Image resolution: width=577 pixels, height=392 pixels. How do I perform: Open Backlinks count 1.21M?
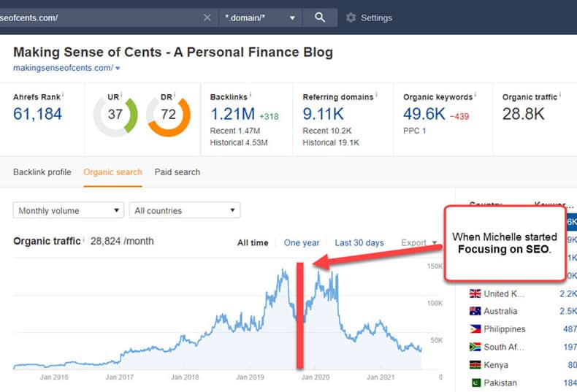232,114
